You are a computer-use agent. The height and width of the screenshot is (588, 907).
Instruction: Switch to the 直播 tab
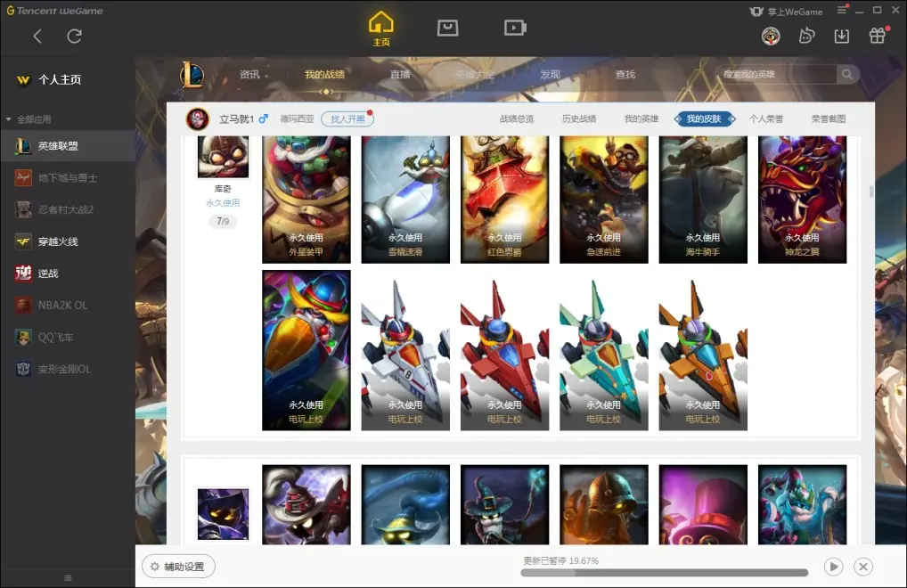point(400,75)
